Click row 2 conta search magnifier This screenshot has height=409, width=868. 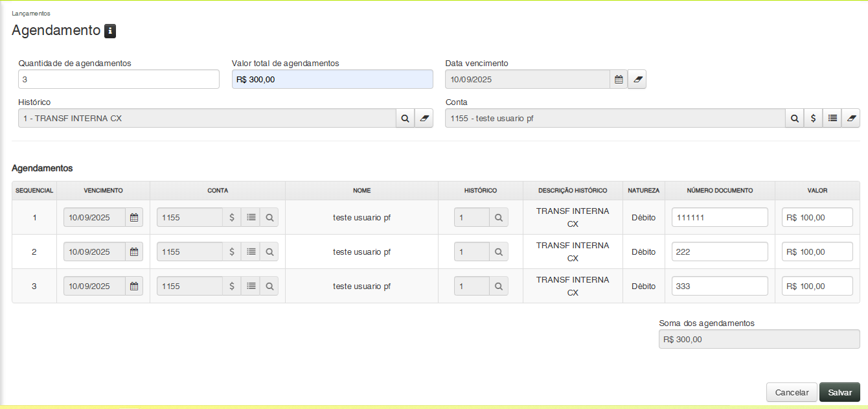click(x=269, y=252)
